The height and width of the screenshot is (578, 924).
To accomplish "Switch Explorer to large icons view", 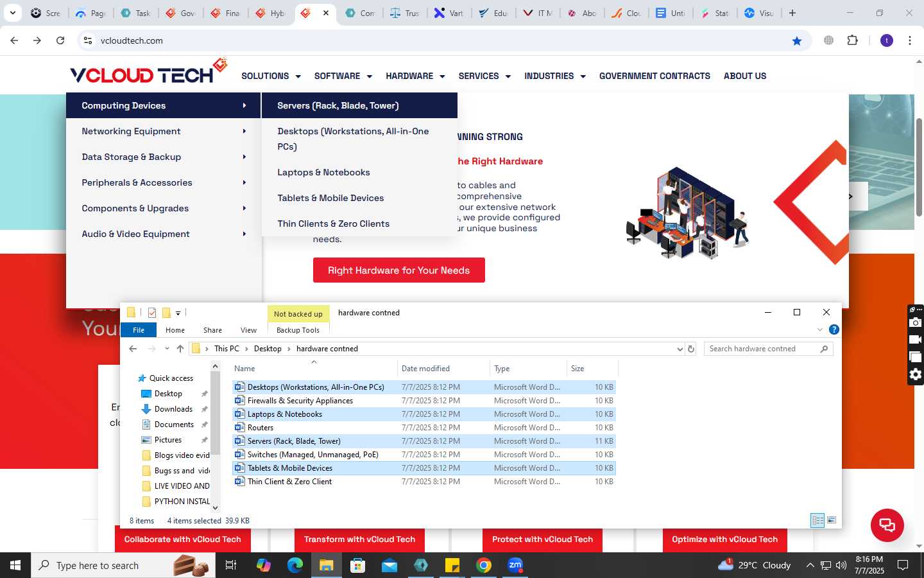I will (832, 520).
